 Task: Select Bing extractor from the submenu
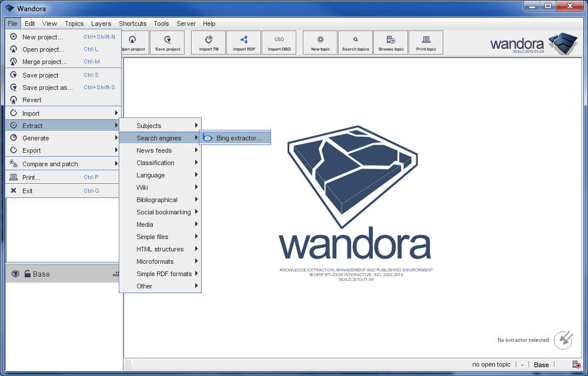click(238, 138)
